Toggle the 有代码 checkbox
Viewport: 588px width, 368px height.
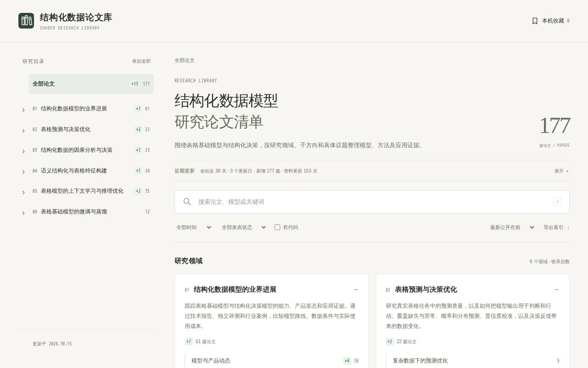(x=277, y=227)
